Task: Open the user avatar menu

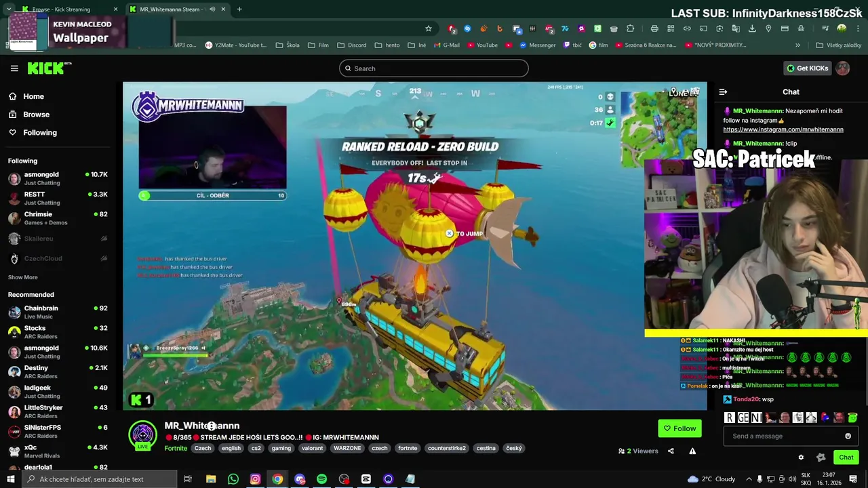Action: point(843,68)
